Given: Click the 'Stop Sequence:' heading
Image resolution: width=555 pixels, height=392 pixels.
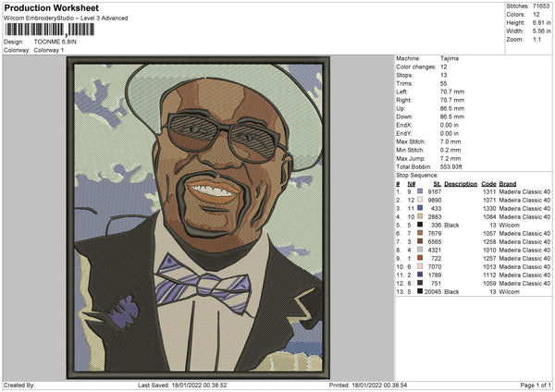Looking at the screenshot, I should click(x=416, y=176).
